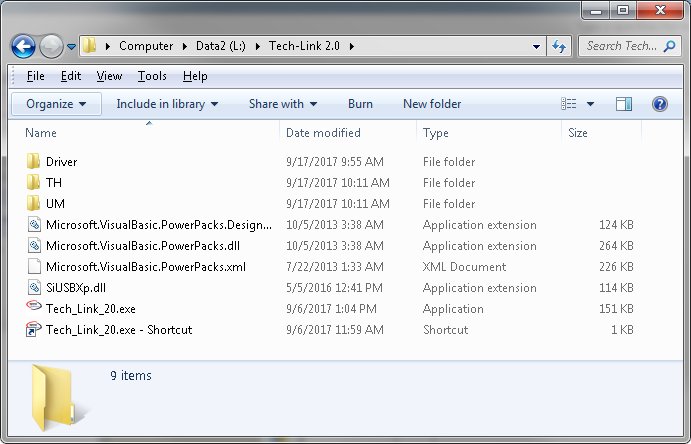The width and height of the screenshot is (691, 444).
Task: Select the SiUSBXp.dll file icon
Action: click(x=34, y=288)
